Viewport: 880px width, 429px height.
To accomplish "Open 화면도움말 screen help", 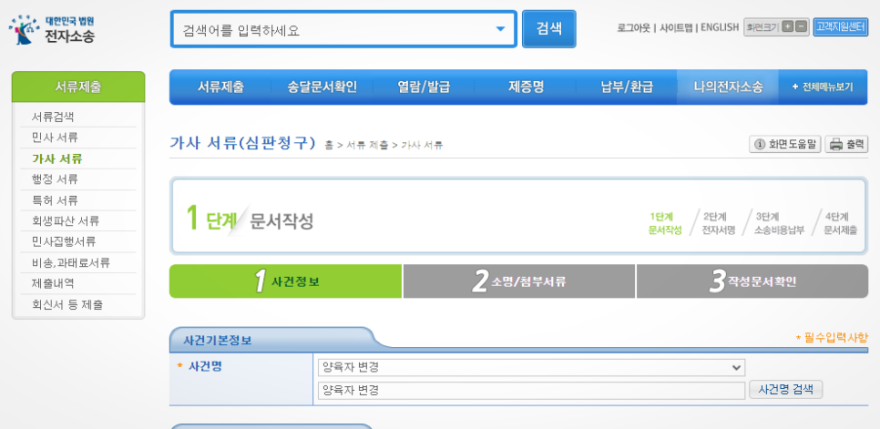I will point(785,145).
